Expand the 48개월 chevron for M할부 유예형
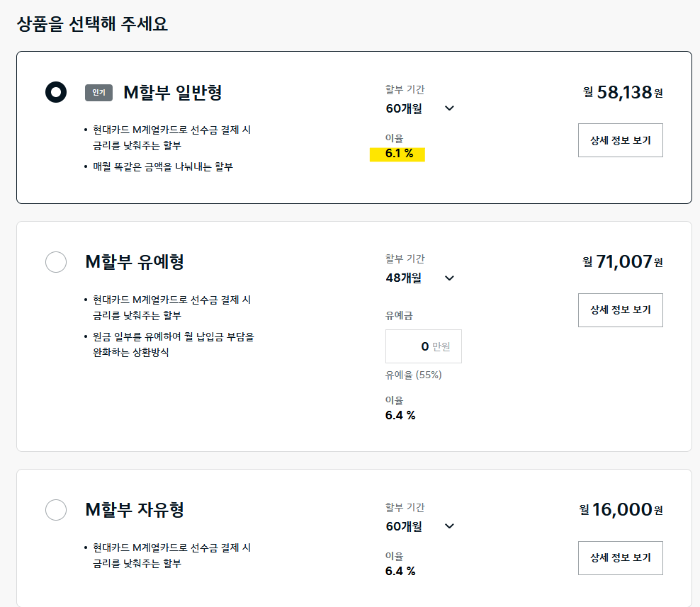700x607 pixels. coord(450,278)
